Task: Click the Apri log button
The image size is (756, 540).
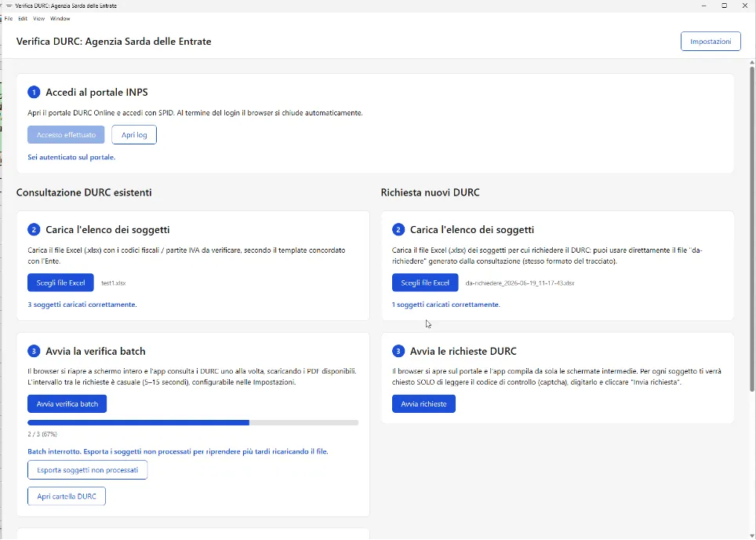Action: [134, 135]
